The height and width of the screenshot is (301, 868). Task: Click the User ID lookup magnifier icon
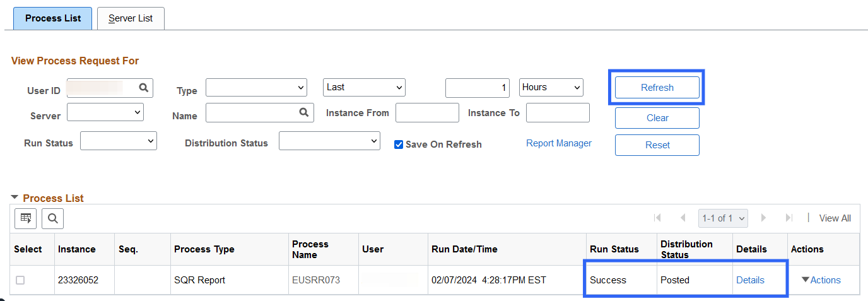[144, 88]
